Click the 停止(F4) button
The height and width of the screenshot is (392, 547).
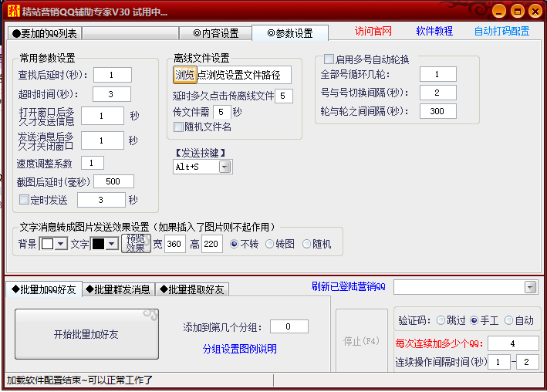click(361, 341)
